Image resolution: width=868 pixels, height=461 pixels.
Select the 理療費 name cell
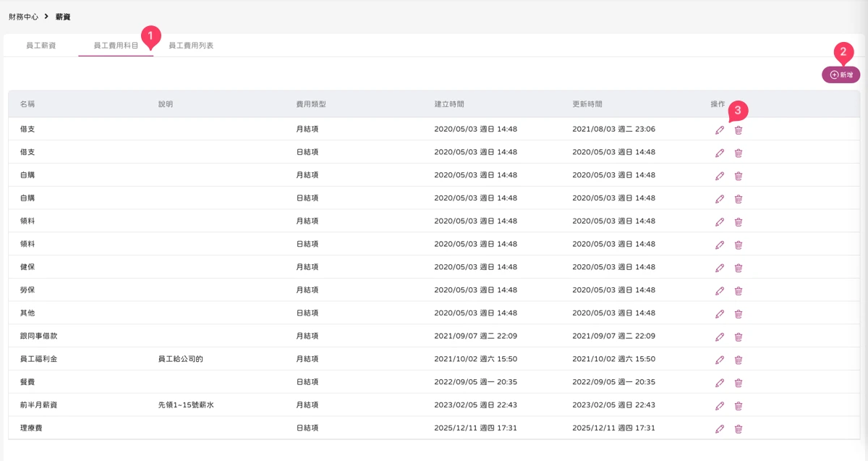[x=31, y=428]
